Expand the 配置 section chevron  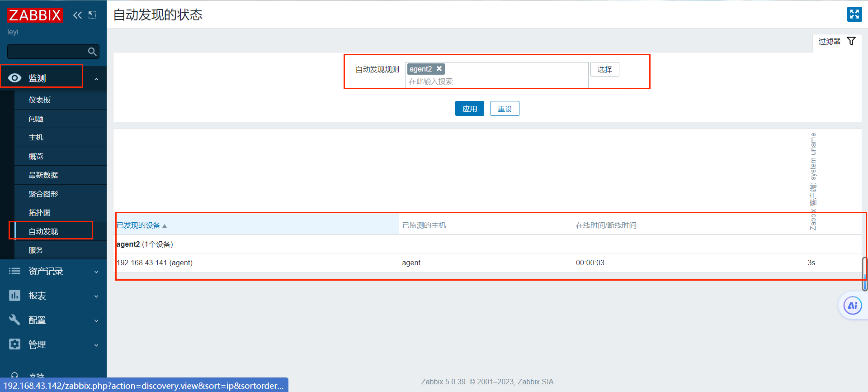tap(96, 321)
